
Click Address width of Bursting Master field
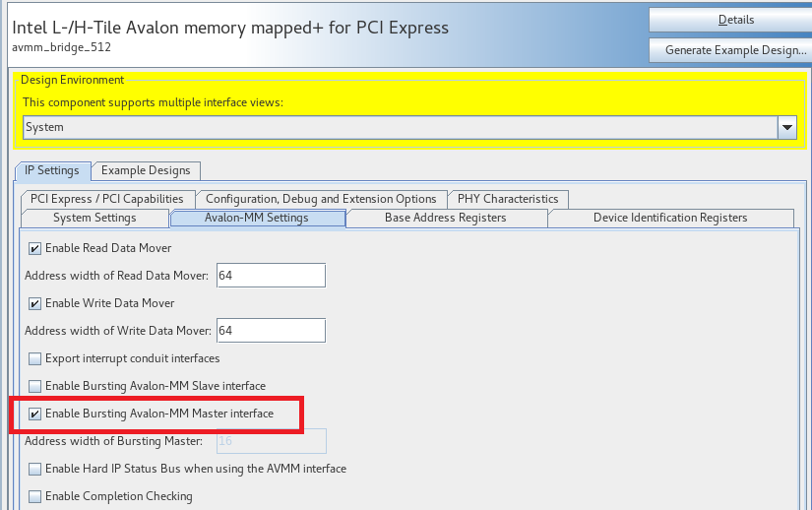coord(272,441)
